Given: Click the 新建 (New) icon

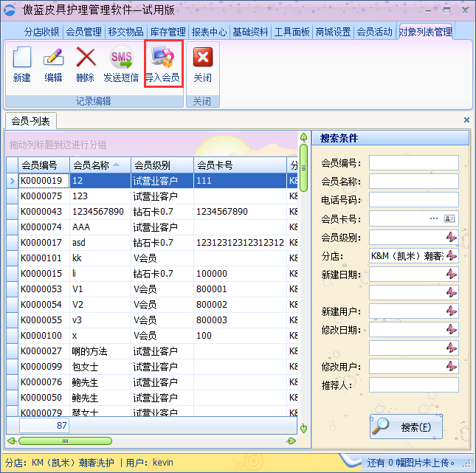Looking at the screenshot, I should pyautogui.click(x=22, y=59).
